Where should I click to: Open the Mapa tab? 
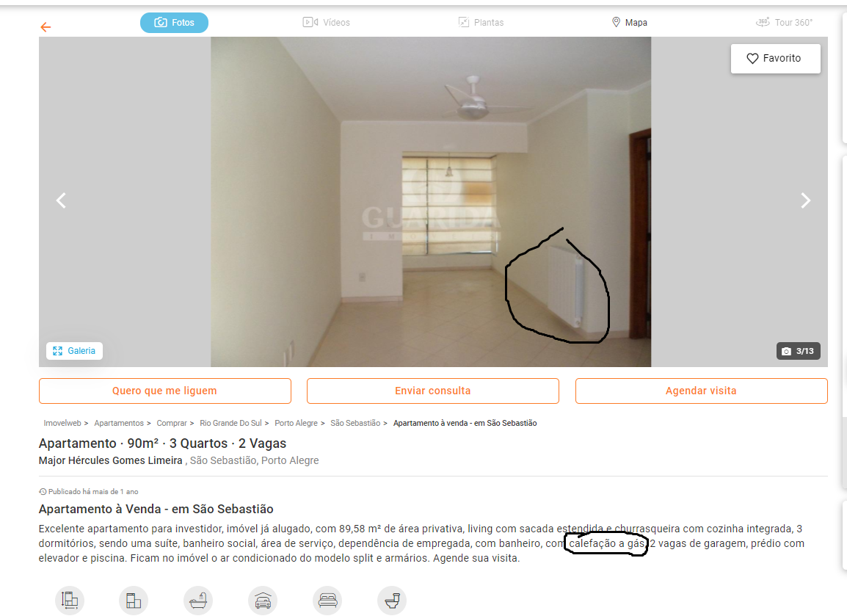click(629, 22)
